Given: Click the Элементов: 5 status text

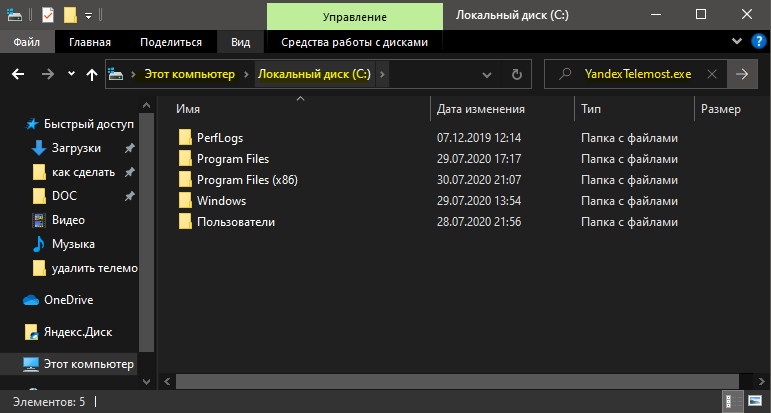Looking at the screenshot, I should click(x=49, y=402).
